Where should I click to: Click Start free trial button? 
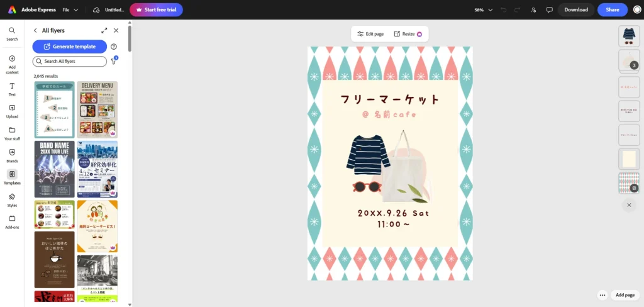click(156, 10)
